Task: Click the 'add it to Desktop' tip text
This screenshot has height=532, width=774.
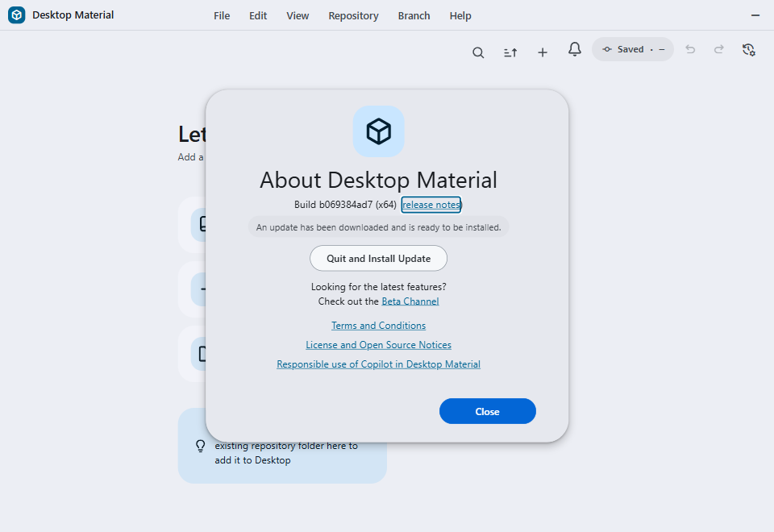Action: (252, 460)
